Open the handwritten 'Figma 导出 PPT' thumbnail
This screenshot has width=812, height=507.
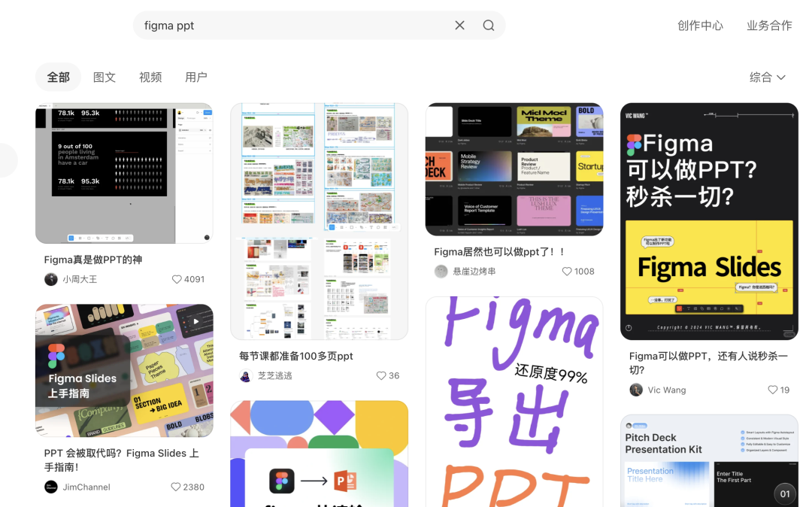514,402
